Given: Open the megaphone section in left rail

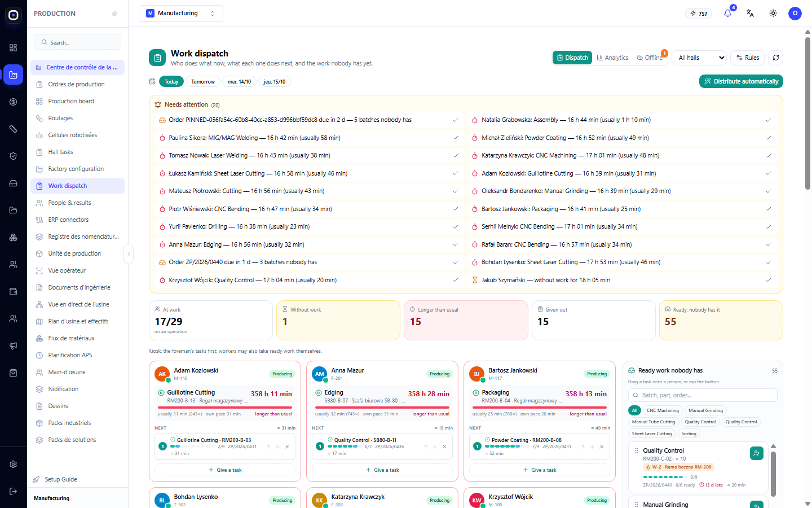Looking at the screenshot, I should 13,346.
